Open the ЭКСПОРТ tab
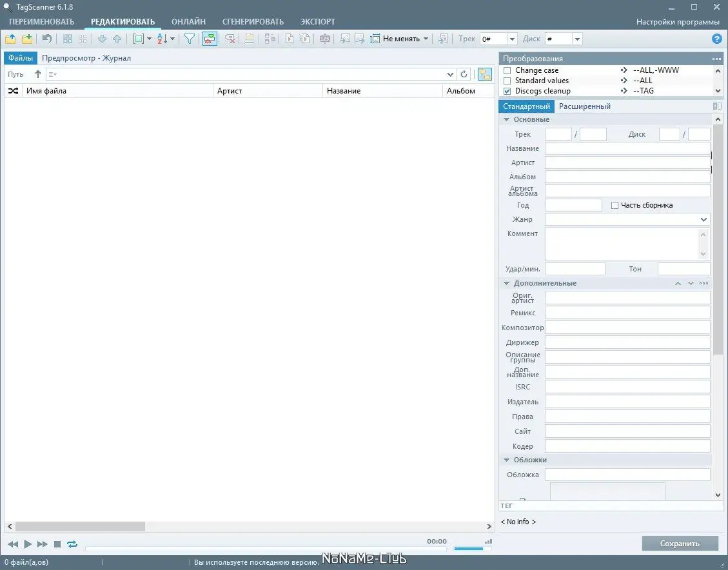The height and width of the screenshot is (570, 728). 317,22
